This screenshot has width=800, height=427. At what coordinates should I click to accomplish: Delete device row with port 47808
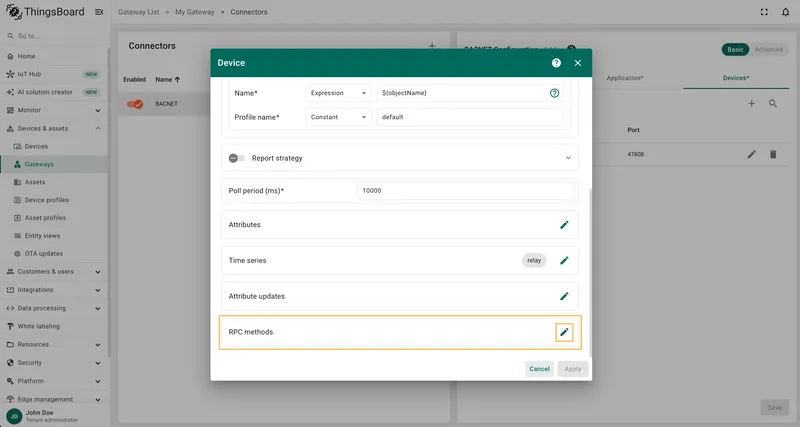point(773,154)
